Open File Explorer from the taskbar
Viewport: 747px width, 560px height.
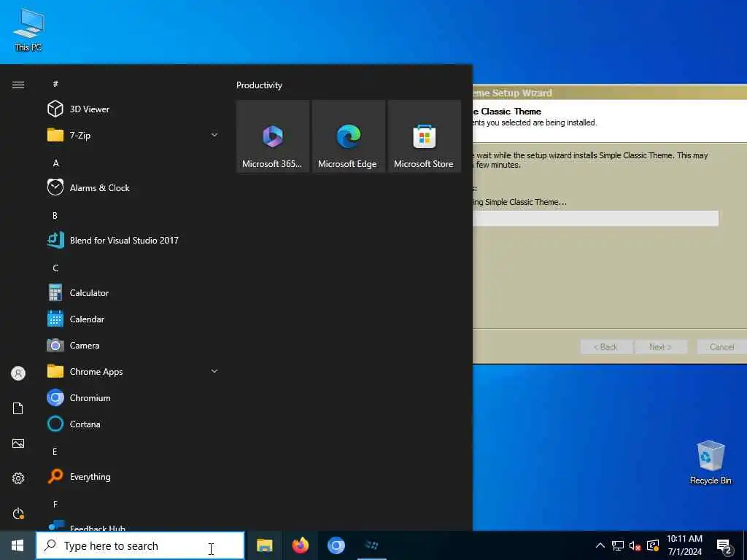point(264,545)
